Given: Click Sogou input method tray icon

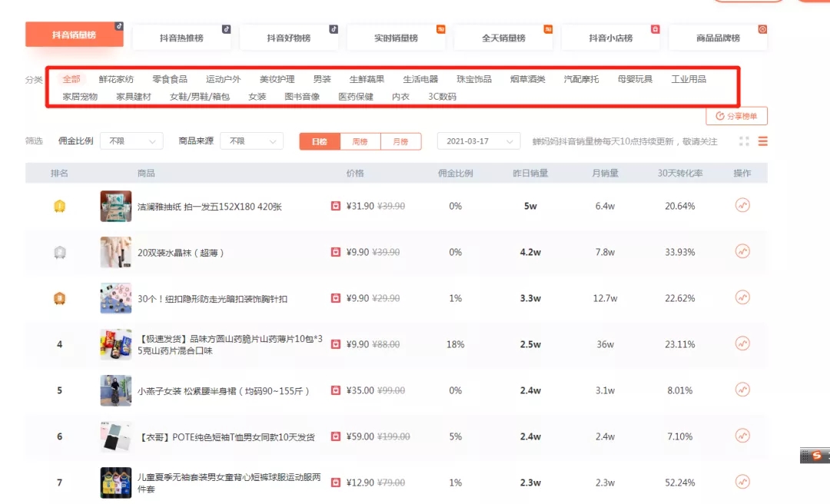Looking at the screenshot, I should point(817,456).
